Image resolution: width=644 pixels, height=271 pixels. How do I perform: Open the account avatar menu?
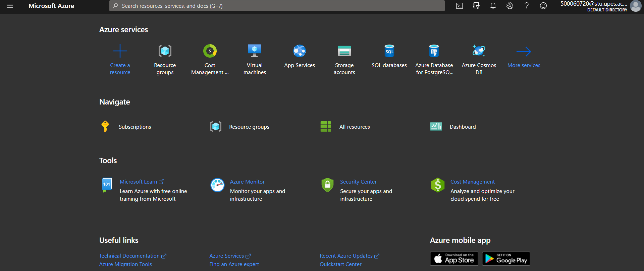pyautogui.click(x=636, y=6)
